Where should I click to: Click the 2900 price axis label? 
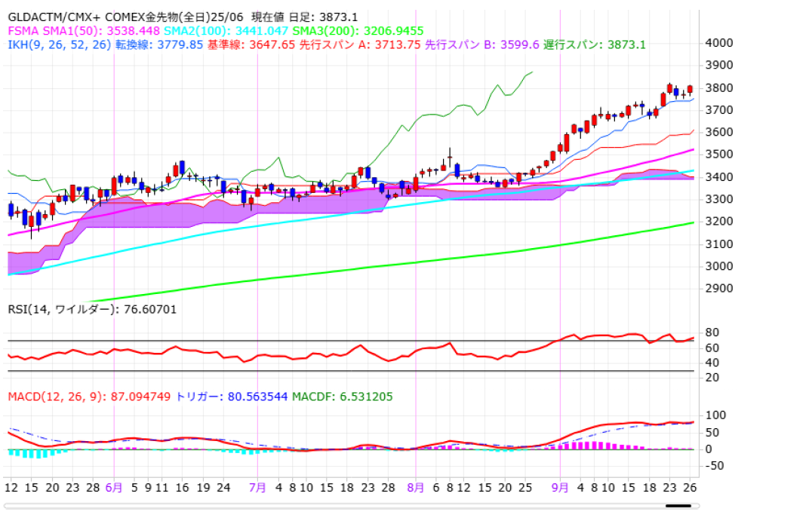[718, 289]
